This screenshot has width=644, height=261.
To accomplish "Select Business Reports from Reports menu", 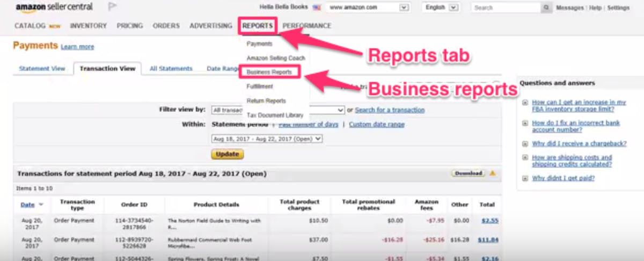I will tap(269, 72).
